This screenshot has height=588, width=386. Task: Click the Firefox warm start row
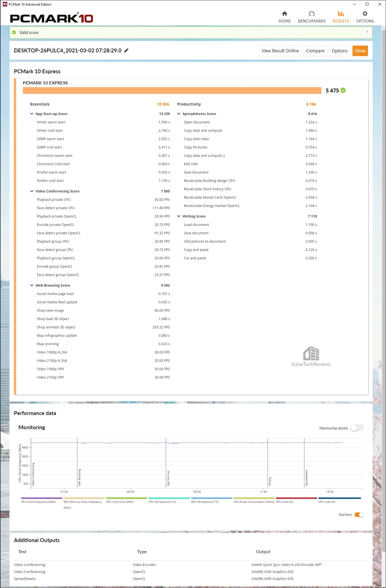pos(103,172)
